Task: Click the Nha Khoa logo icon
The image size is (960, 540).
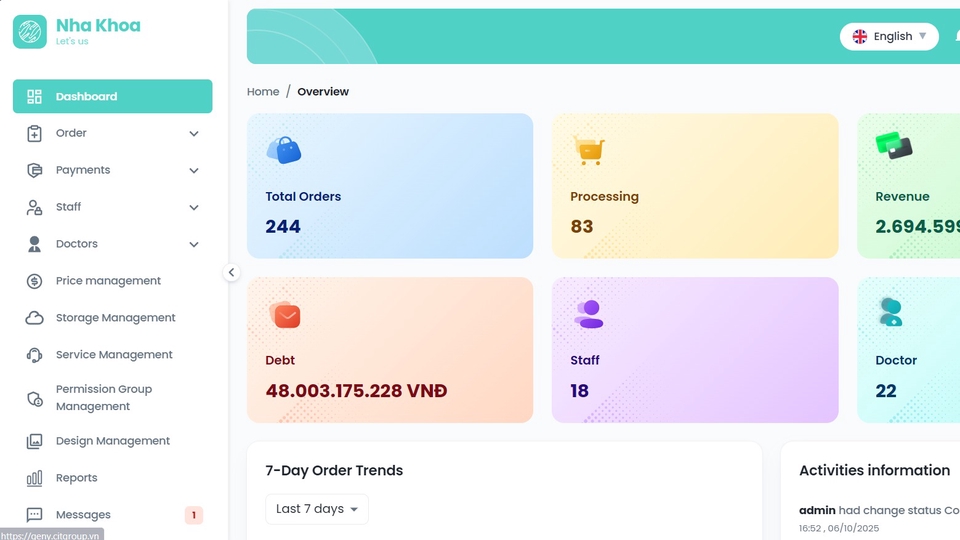Action: 30,31
